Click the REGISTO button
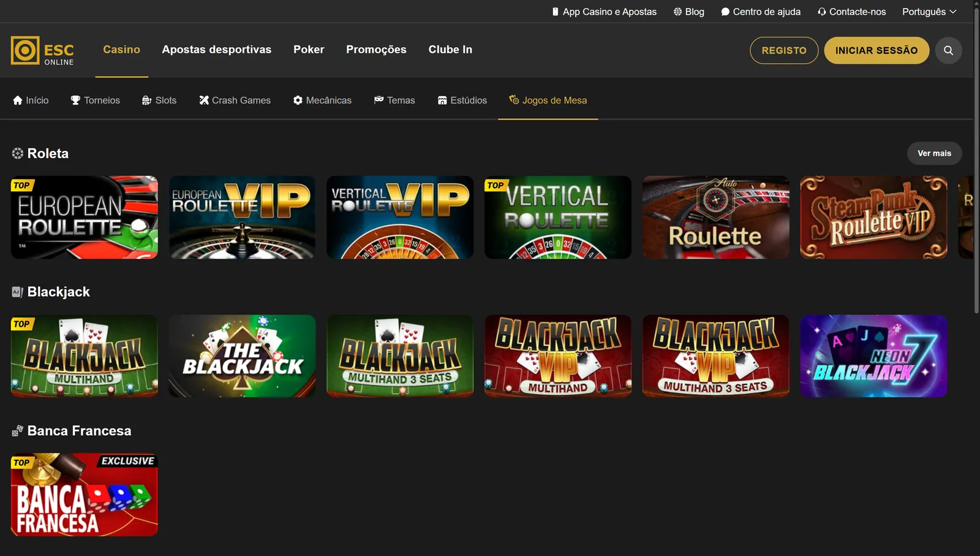The width and height of the screenshot is (980, 556). click(784, 50)
